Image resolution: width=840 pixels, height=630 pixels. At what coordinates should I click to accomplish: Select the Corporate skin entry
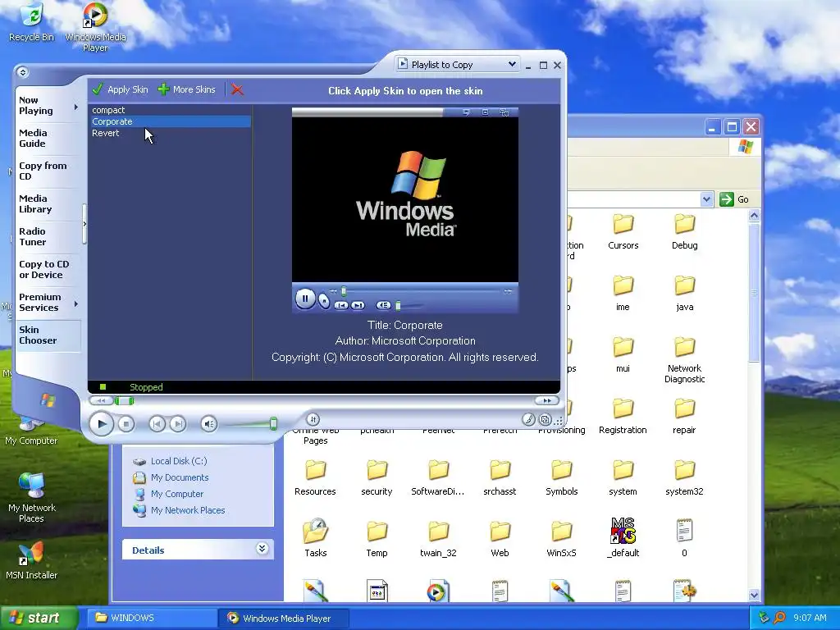[x=171, y=121]
